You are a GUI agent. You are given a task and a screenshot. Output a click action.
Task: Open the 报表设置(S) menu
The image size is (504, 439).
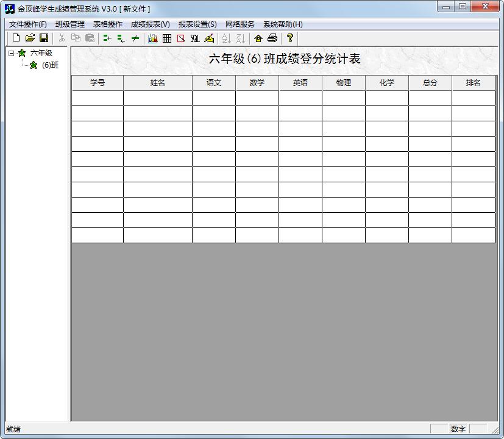pos(197,24)
